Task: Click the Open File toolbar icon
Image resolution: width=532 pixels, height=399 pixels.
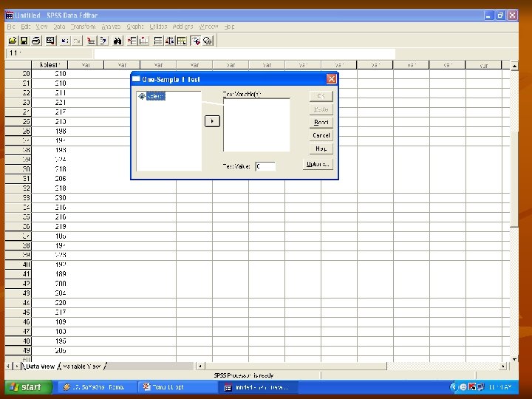Action: pyautogui.click(x=13, y=41)
